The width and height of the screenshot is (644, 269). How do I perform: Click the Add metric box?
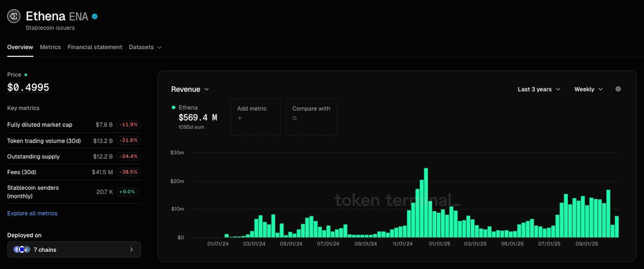pyautogui.click(x=255, y=117)
